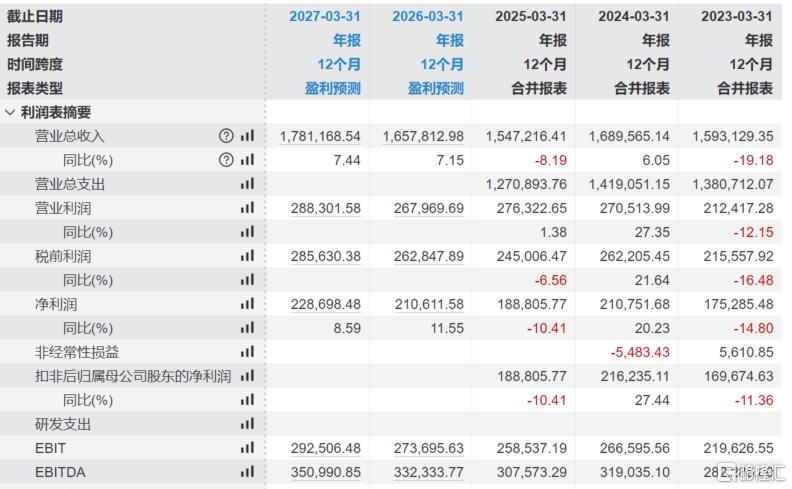The width and height of the screenshot is (792, 489).
Task: Select the 营业总收入 row label
Action: click(x=69, y=136)
